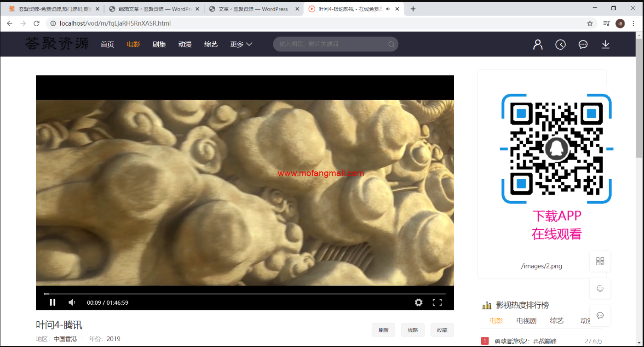View site information icon in address bar
This screenshot has width=644, height=347.
[52, 23]
